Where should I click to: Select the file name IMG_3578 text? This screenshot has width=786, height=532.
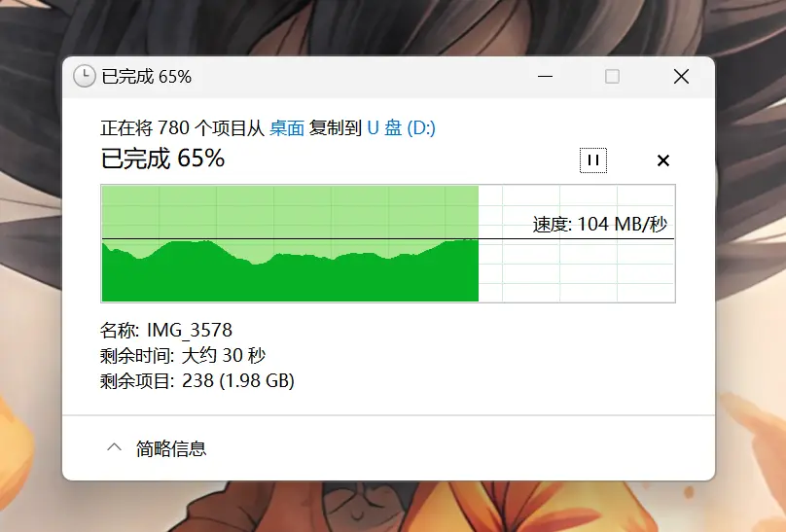click(x=190, y=330)
